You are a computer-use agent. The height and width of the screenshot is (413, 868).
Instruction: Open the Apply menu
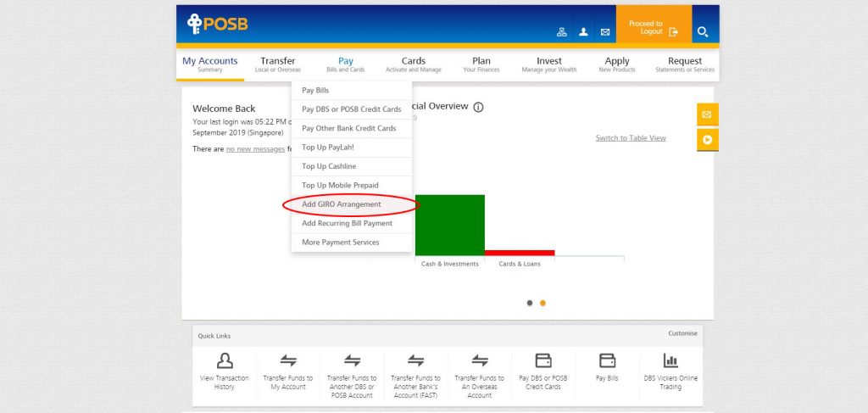(617, 64)
